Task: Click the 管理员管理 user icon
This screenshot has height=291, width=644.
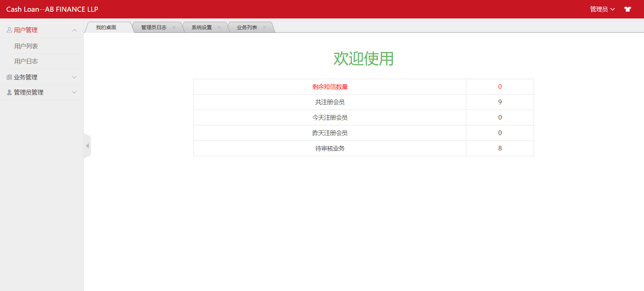Action: tap(9, 92)
